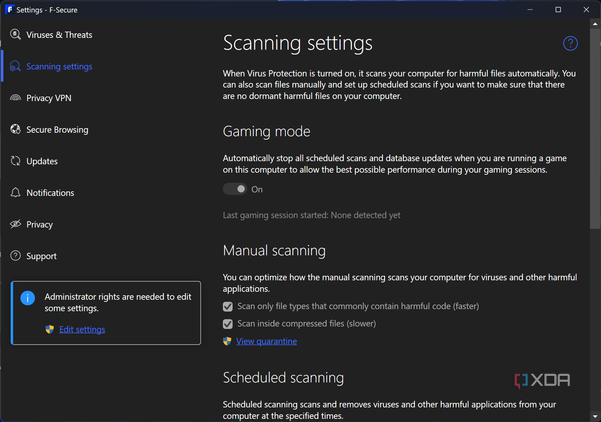The width and height of the screenshot is (601, 422).
Task: Go to the Privacy VPN section
Action: 49,98
